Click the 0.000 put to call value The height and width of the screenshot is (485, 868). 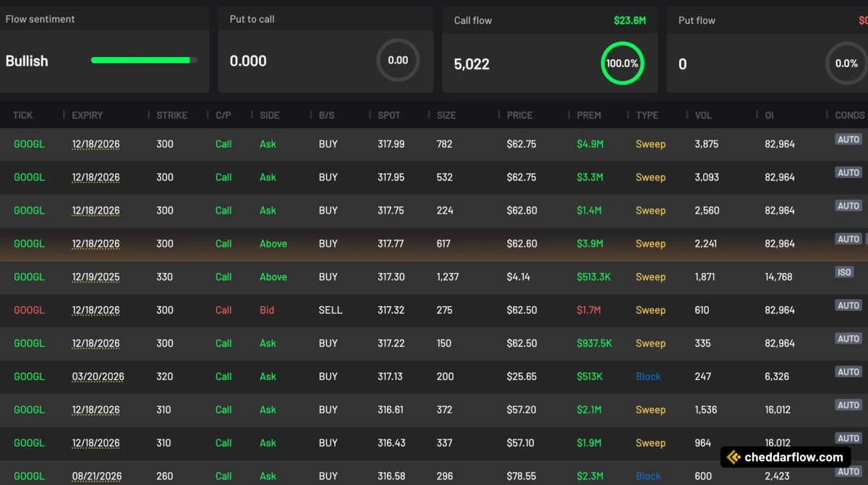click(248, 61)
